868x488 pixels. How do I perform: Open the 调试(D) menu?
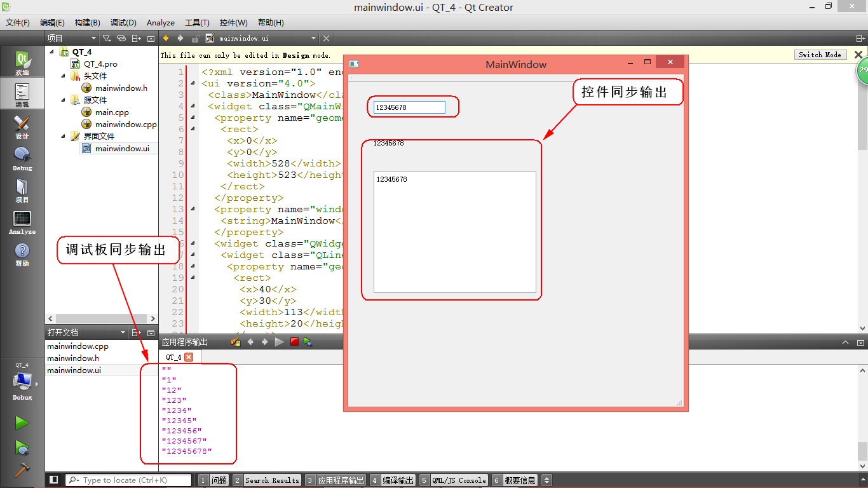[123, 22]
